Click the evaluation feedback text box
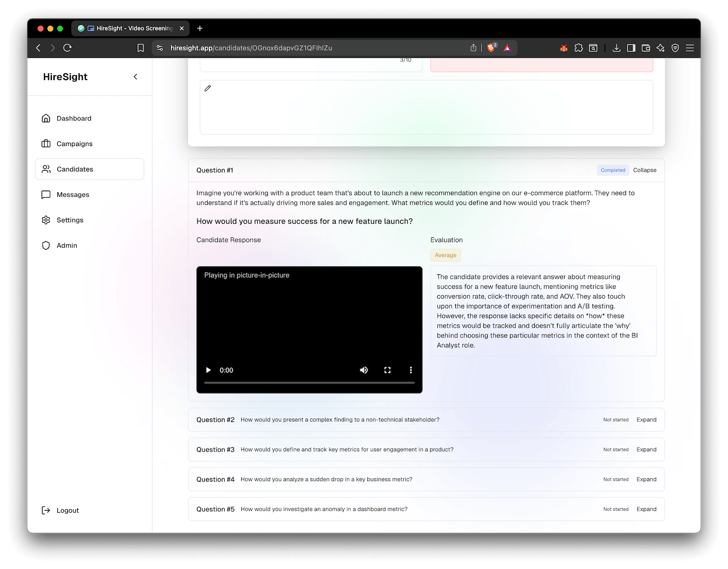728x569 pixels. tap(544, 311)
